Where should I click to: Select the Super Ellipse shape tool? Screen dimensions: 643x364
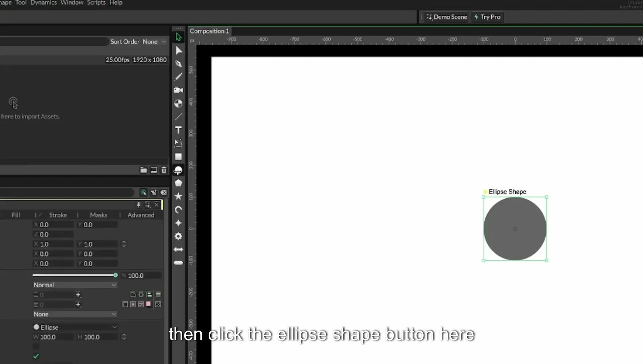point(178,223)
